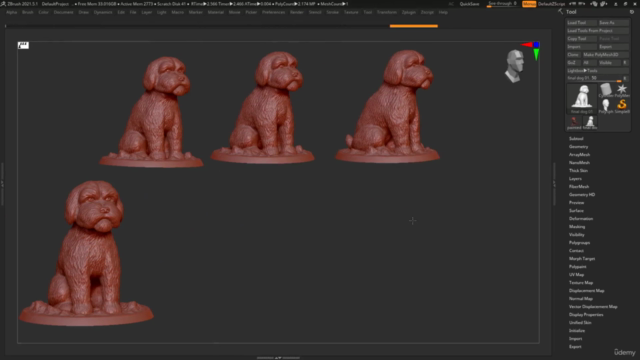Click the Tool palette docking arrow icon
The height and width of the screenshot is (360, 640).
560,12
